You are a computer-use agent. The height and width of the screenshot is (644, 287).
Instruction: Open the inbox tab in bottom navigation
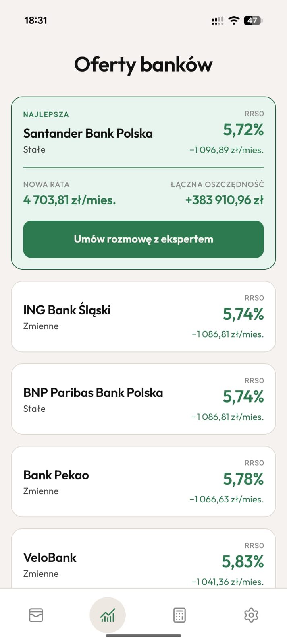click(36, 614)
